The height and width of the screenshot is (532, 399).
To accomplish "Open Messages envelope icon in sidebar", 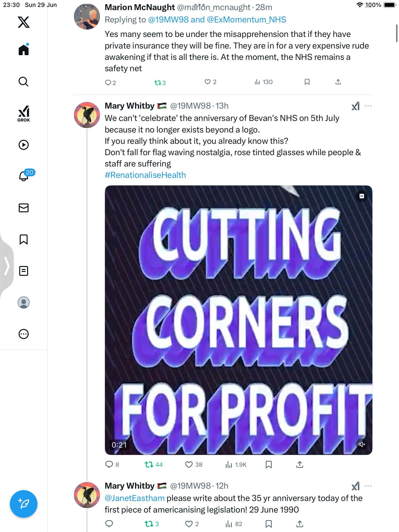I will coord(24,208).
